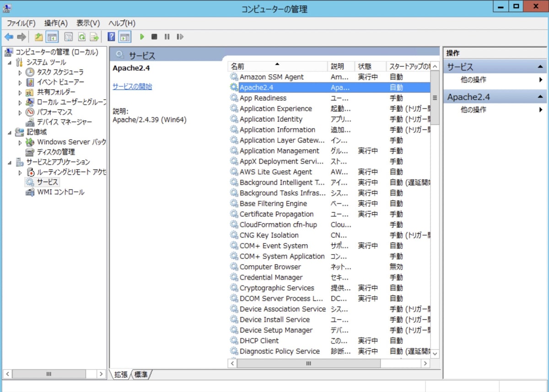Viewport: 549px width, 392px height.
Task: Expand the タスク スケジューラ node arrow
Action: [x=20, y=72]
